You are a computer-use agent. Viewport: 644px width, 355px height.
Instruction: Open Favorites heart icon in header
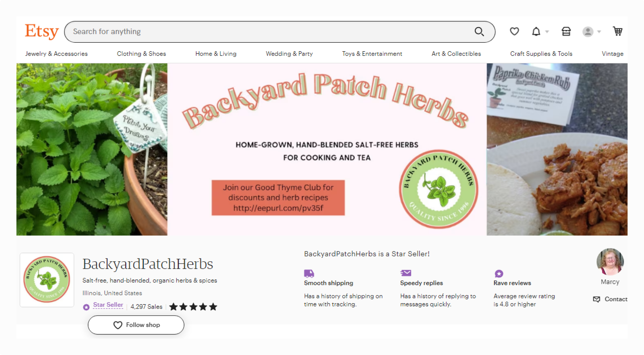click(514, 32)
